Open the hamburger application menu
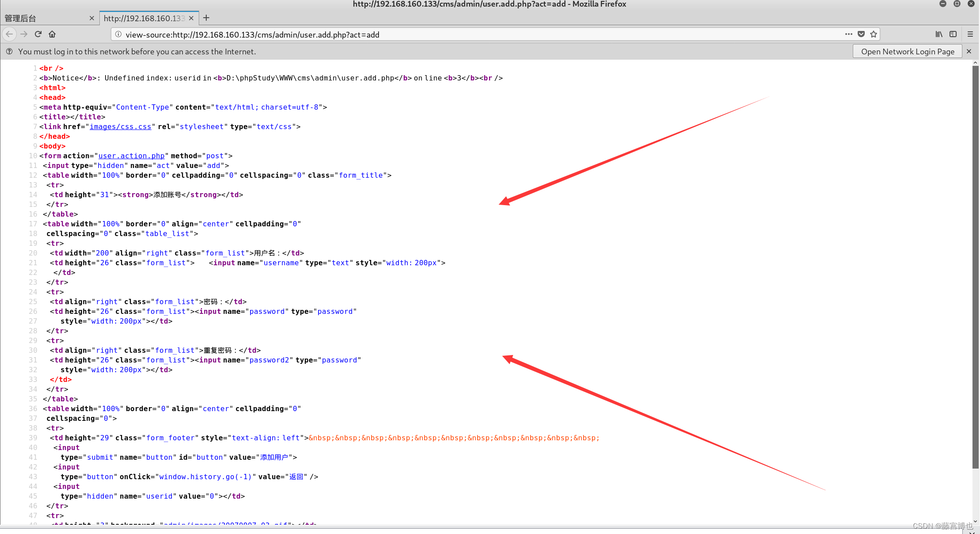This screenshot has height=534, width=980. tap(970, 34)
